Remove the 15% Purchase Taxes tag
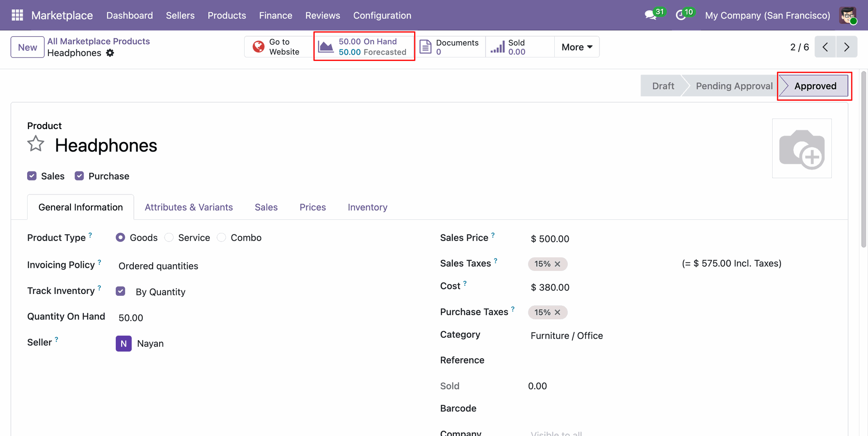 click(x=557, y=313)
